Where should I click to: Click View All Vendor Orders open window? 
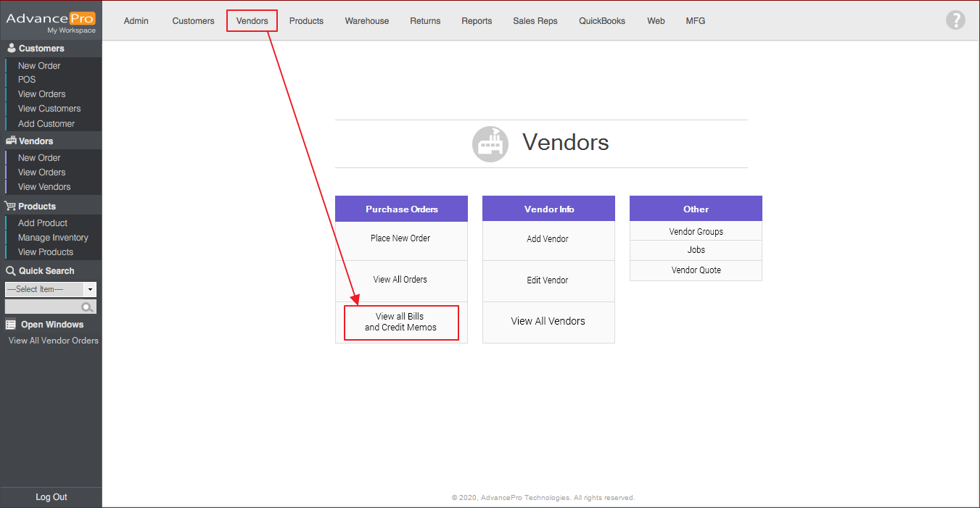point(54,341)
